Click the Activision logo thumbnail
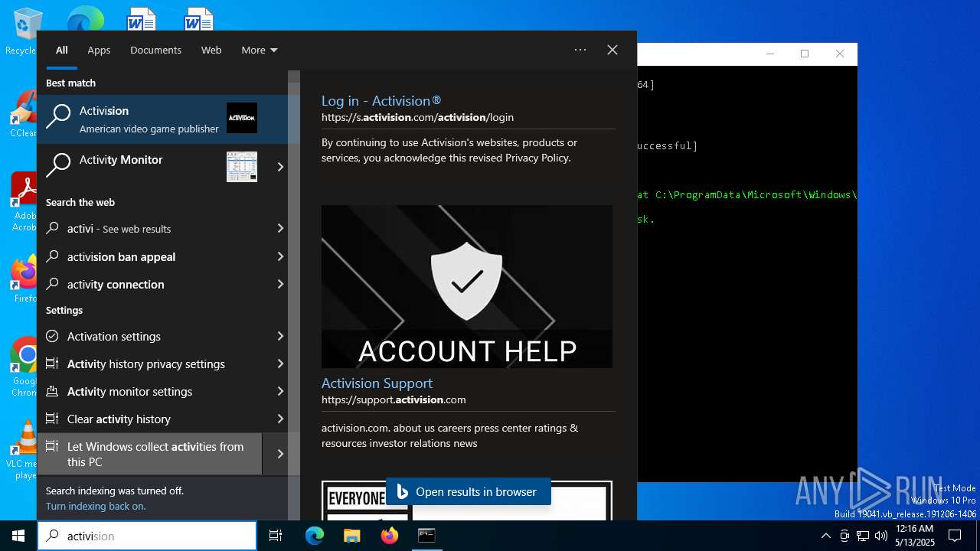Viewport: 980px width, 551px height. (242, 118)
